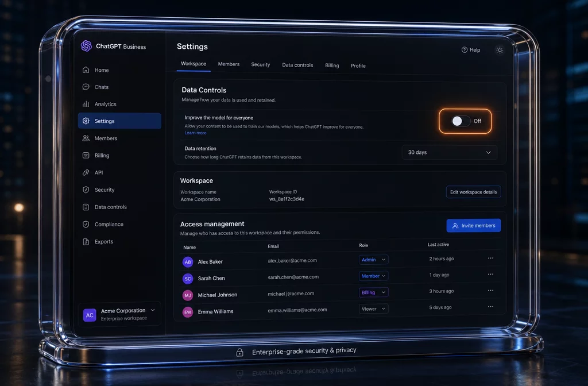Click the Name column header

coord(189,247)
